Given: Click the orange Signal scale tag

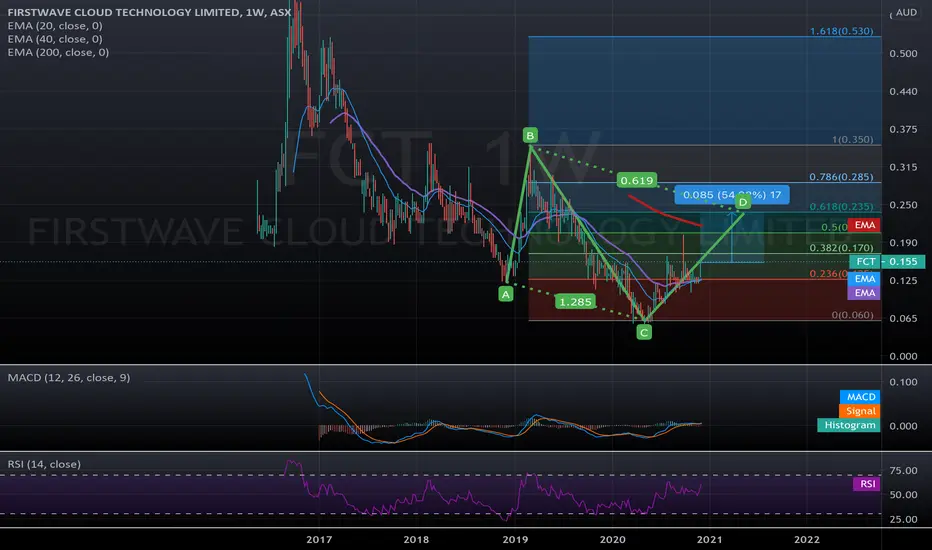Looking at the screenshot, I should pos(860,411).
